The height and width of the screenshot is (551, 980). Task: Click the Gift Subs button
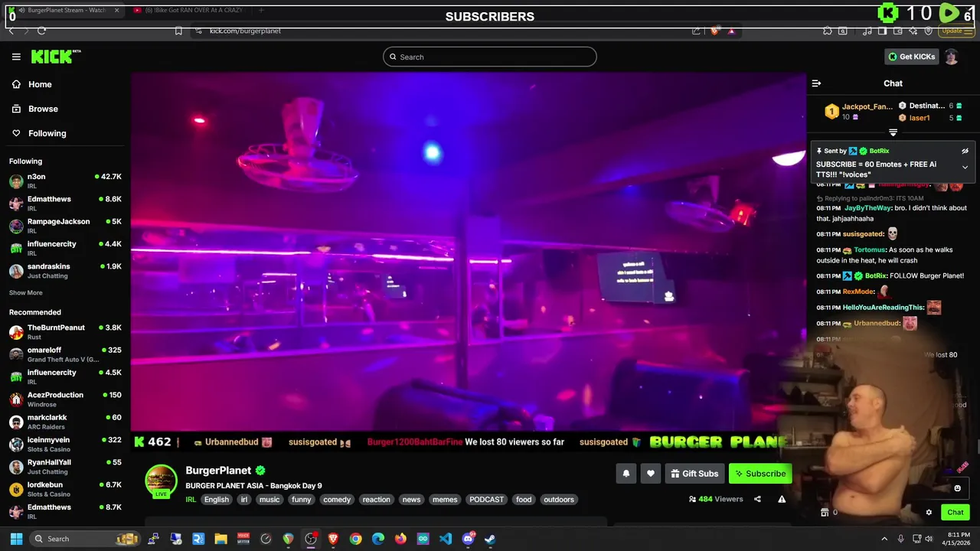pos(694,474)
